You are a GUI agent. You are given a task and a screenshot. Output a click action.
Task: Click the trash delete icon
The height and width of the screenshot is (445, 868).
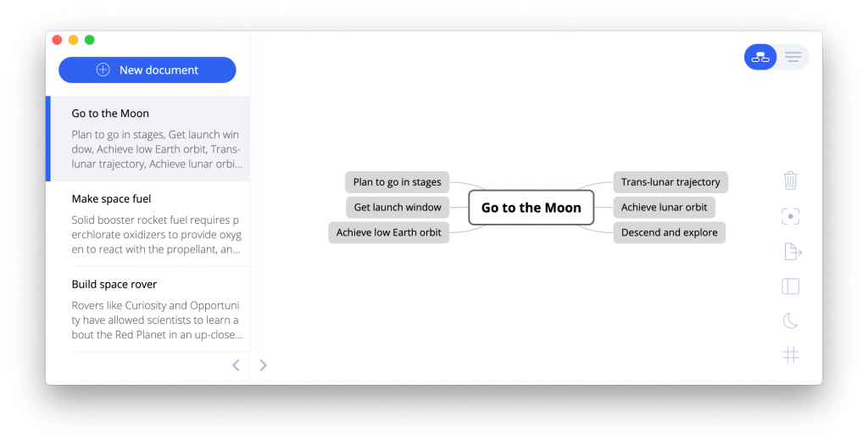click(x=791, y=181)
